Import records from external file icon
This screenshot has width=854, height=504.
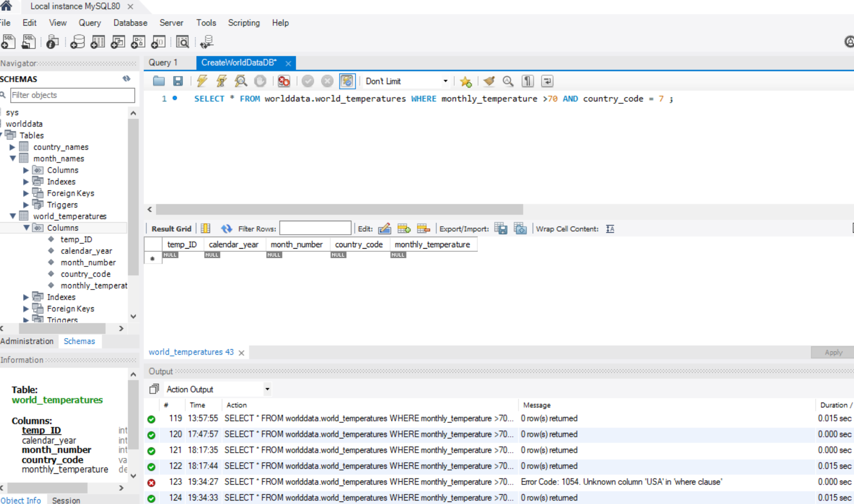click(520, 228)
